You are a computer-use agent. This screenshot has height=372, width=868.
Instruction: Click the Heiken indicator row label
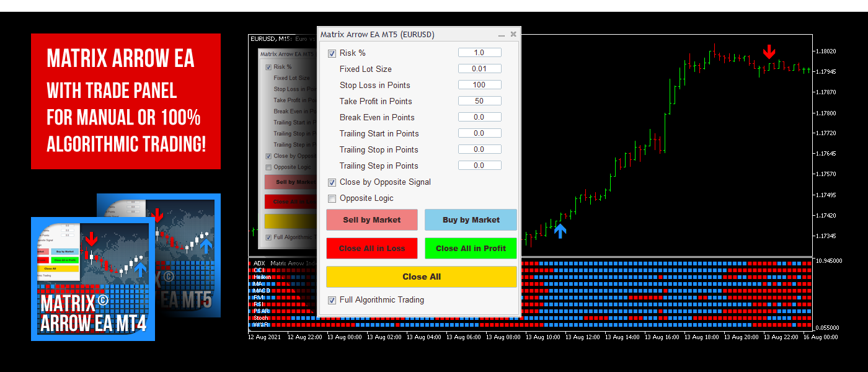[x=262, y=277]
